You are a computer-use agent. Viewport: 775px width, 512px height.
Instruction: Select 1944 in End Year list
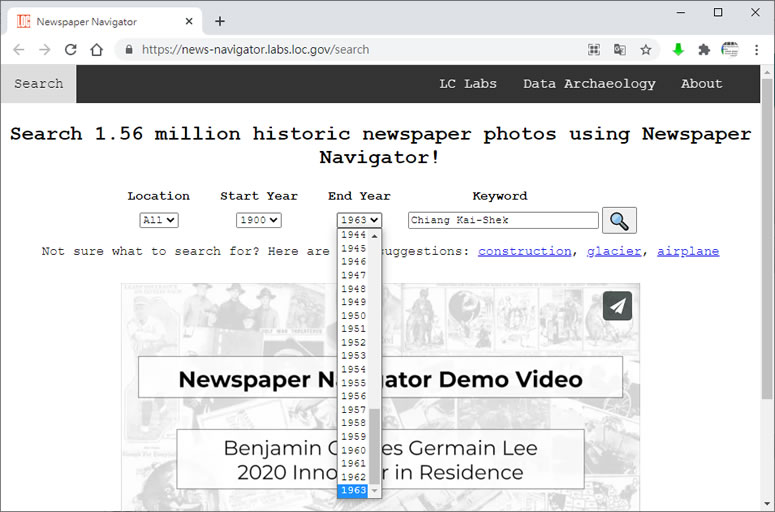(x=353, y=235)
